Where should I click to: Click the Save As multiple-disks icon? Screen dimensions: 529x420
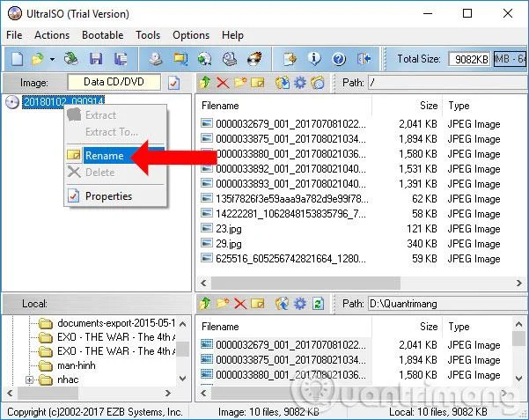[x=120, y=59]
